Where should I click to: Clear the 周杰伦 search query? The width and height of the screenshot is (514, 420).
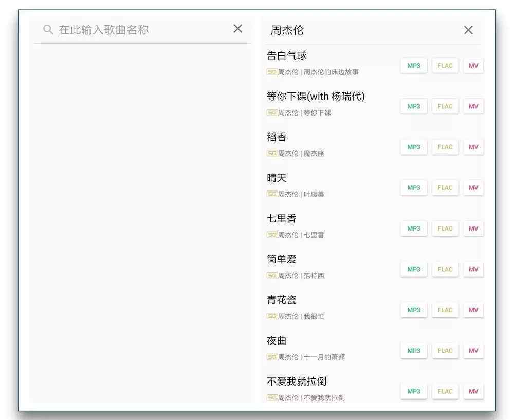(x=468, y=30)
